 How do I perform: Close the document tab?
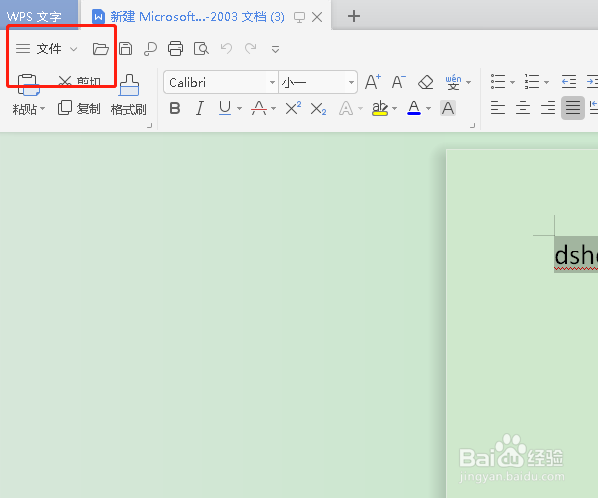[317, 17]
